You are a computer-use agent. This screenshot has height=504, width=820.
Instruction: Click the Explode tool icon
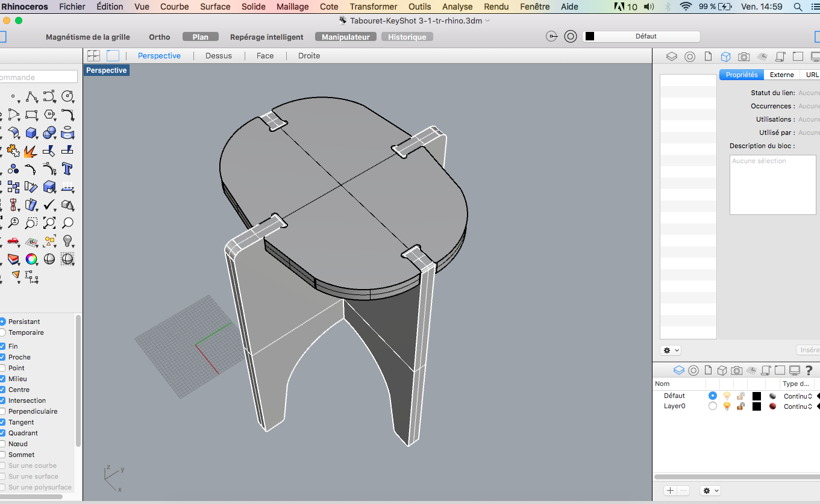[x=31, y=151]
